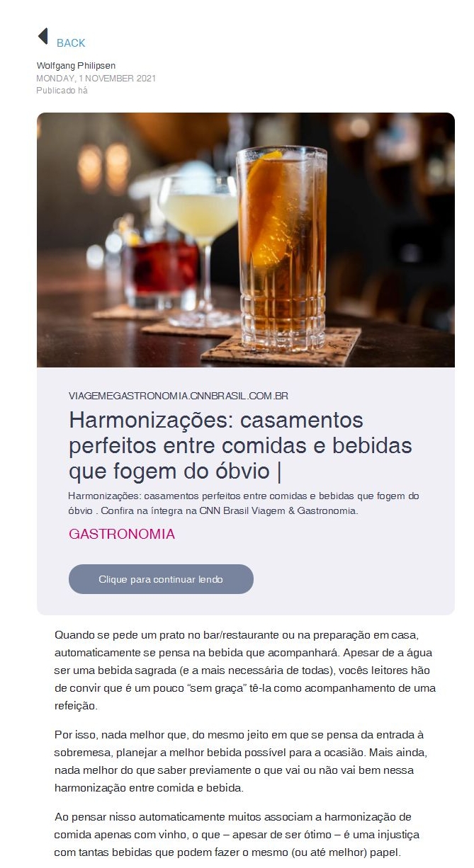Click the 'Publicado há' label
Image resolution: width=474 pixels, height=868 pixels.
(62, 90)
